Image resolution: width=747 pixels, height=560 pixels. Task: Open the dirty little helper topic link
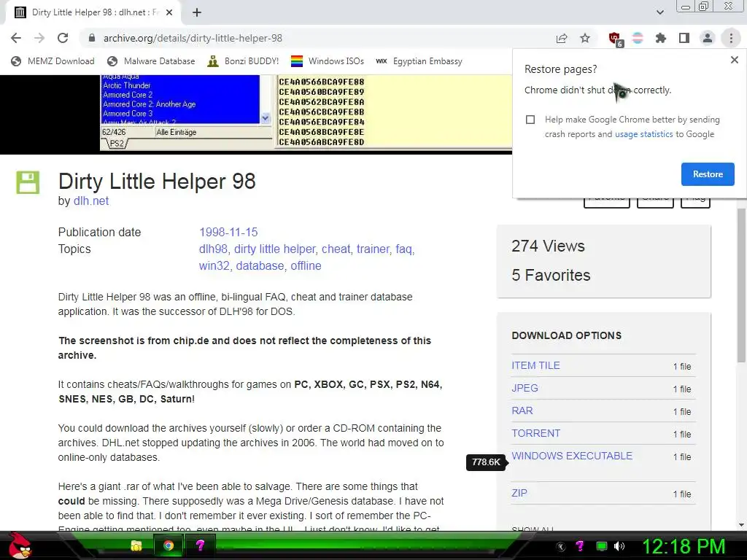coord(274,249)
